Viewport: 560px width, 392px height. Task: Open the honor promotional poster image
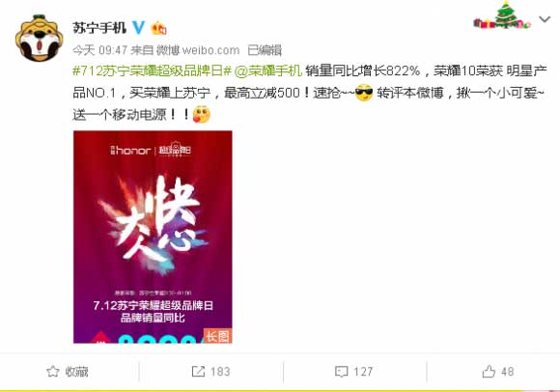(153, 238)
